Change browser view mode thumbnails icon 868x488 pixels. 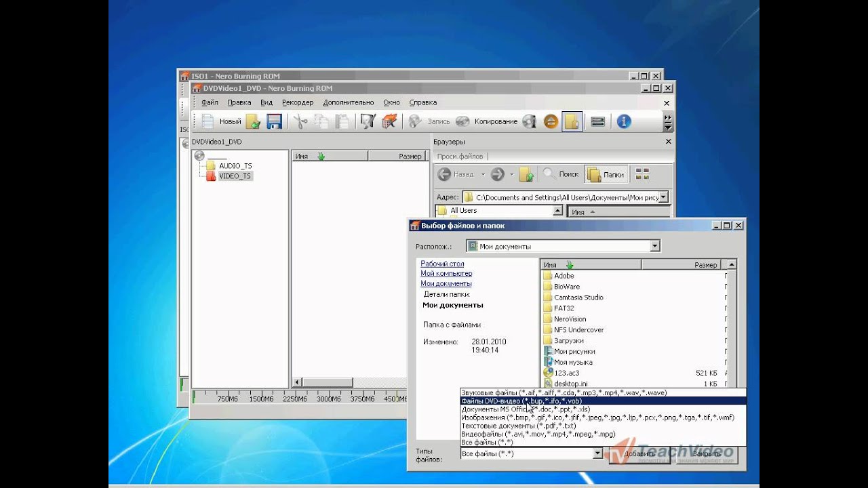pos(642,174)
